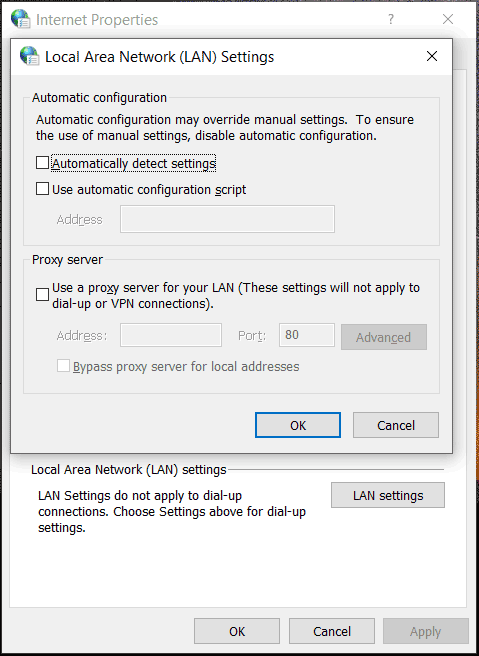Tick Use automatic configuration script

coord(42,189)
